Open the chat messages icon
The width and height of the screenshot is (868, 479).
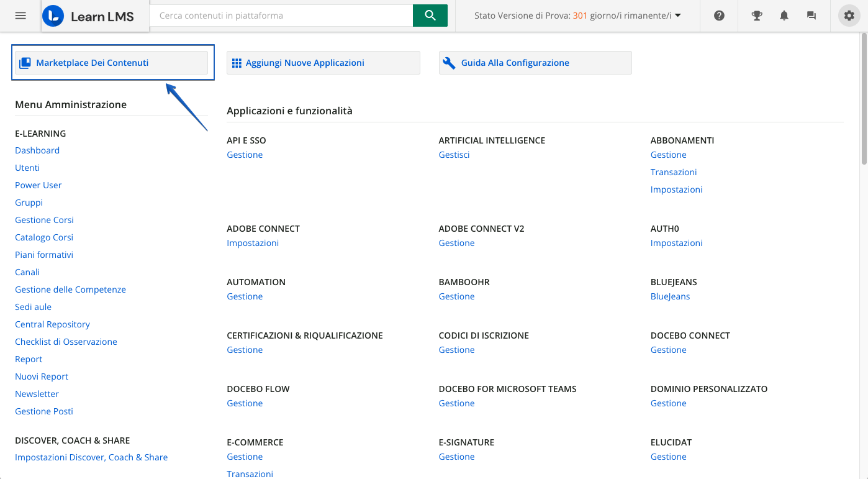[811, 16]
